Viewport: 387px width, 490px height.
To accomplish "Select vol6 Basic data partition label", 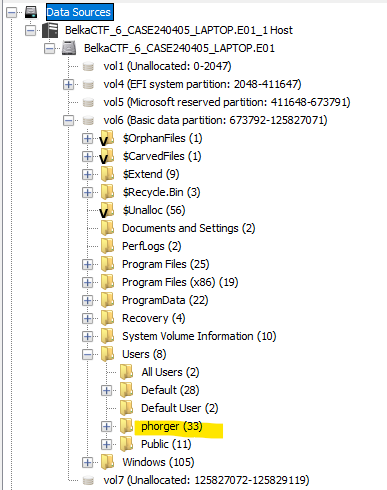I will click(x=215, y=120).
